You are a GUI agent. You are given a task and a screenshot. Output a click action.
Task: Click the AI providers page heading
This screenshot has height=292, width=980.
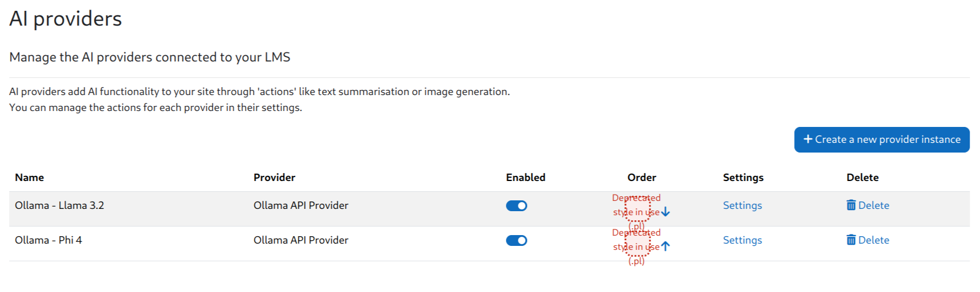(x=66, y=19)
